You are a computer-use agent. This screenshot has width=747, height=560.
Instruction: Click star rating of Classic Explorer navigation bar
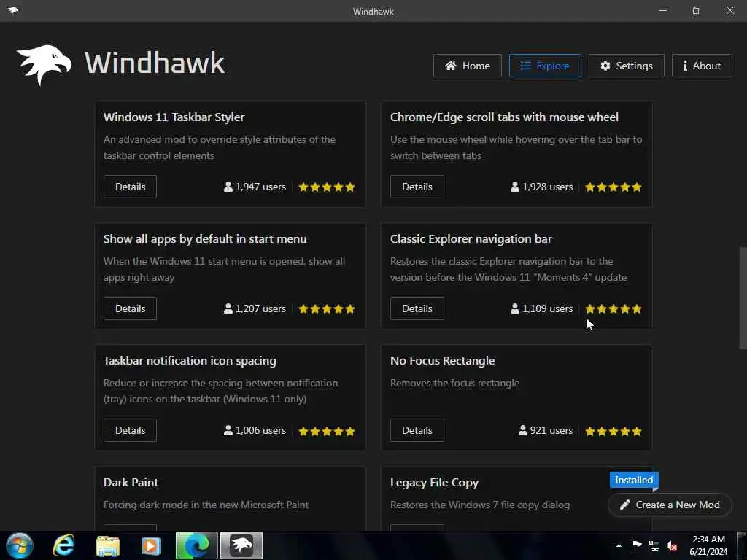coord(614,309)
